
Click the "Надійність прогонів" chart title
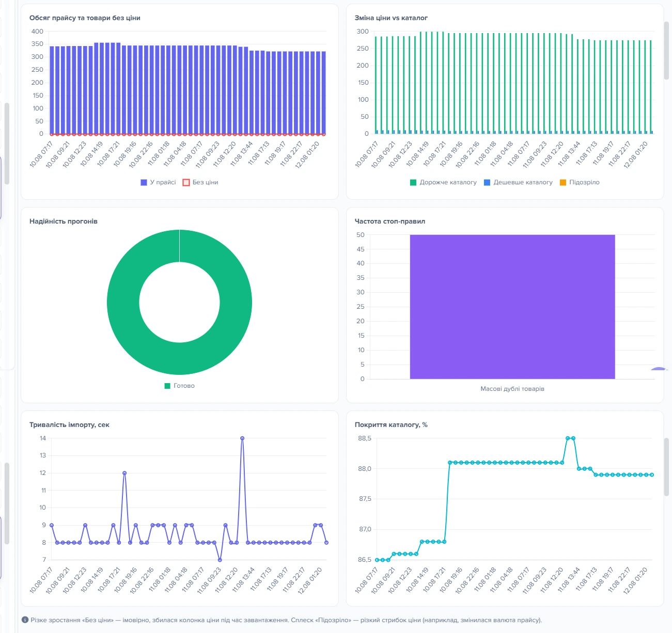[64, 221]
